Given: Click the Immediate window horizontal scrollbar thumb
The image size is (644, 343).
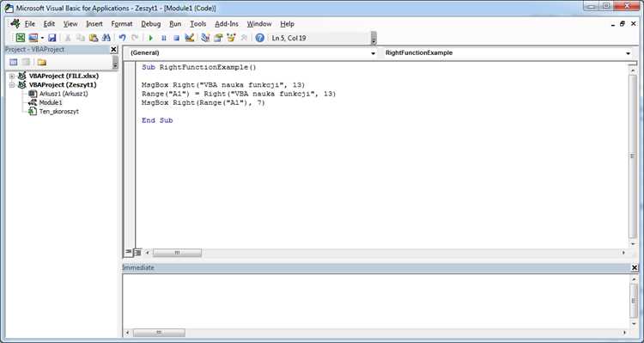Looking at the screenshot, I should [x=159, y=333].
